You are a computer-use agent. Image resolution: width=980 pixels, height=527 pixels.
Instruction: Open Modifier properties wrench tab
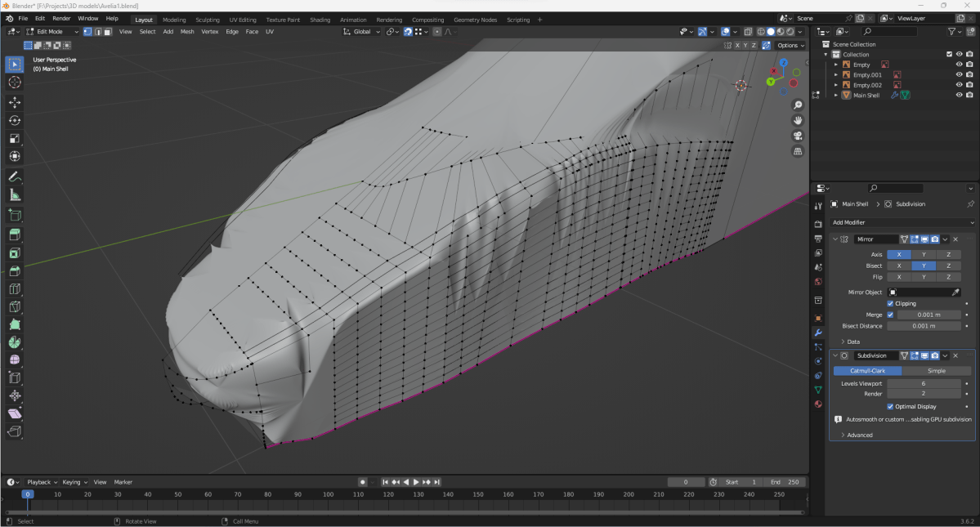point(817,333)
